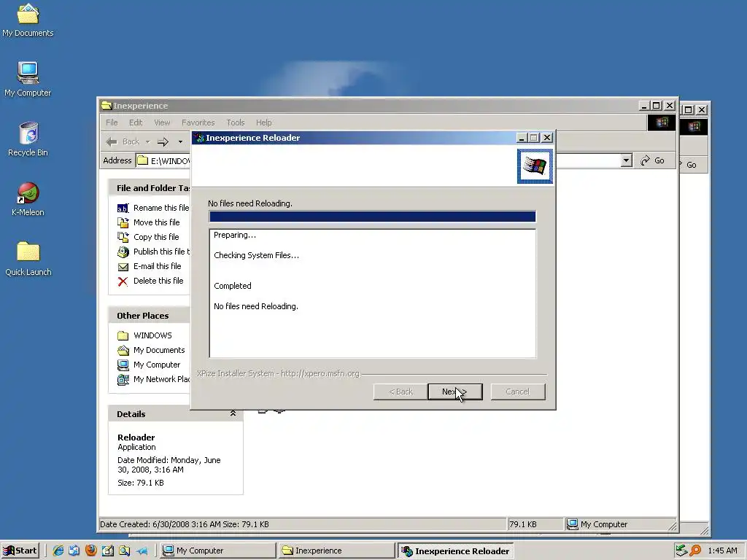Viewport: 747px width, 560px height.
Task: Open the Favorites menu
Action: pos(198,122)
